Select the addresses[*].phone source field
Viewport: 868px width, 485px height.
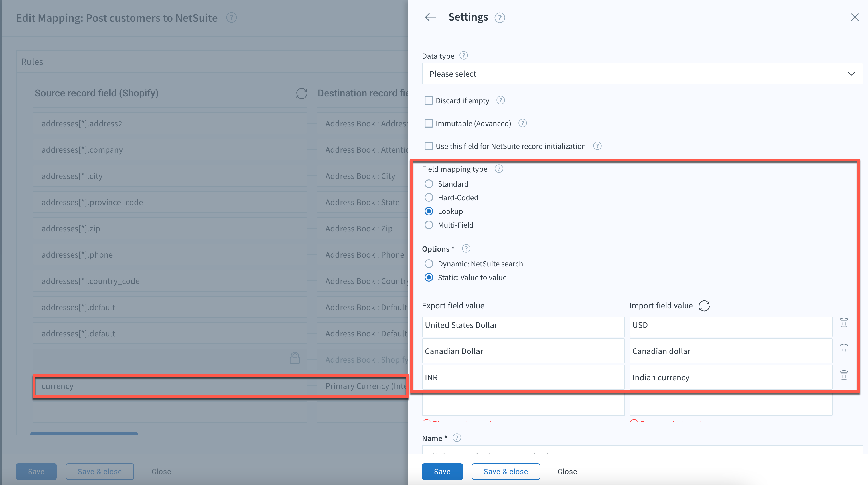click(x=170, y=255)
